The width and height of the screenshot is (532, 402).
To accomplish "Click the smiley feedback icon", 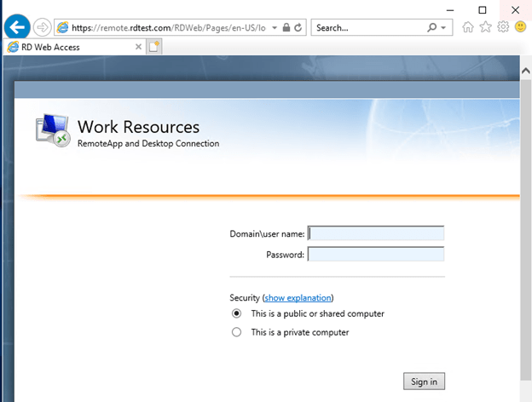I will [519, 27].
